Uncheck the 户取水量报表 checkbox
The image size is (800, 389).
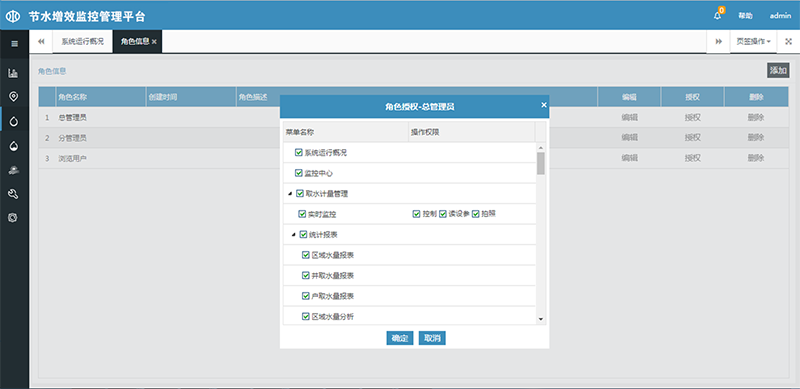click(306, 296)
